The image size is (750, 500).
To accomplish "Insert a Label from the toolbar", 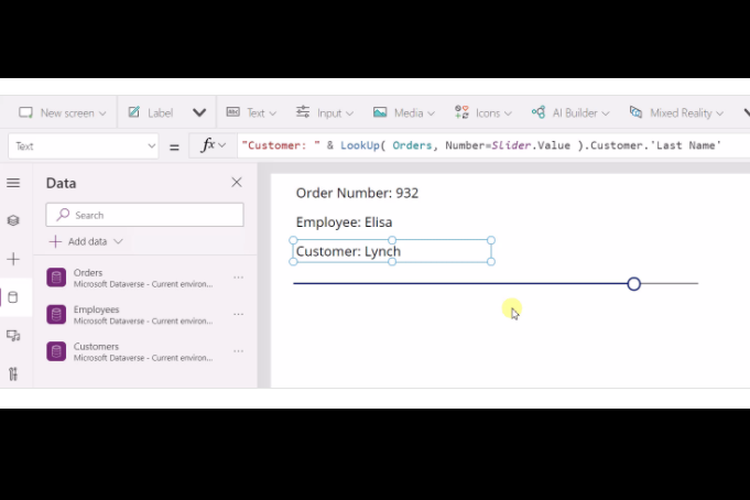I will [x=150, y=113].
